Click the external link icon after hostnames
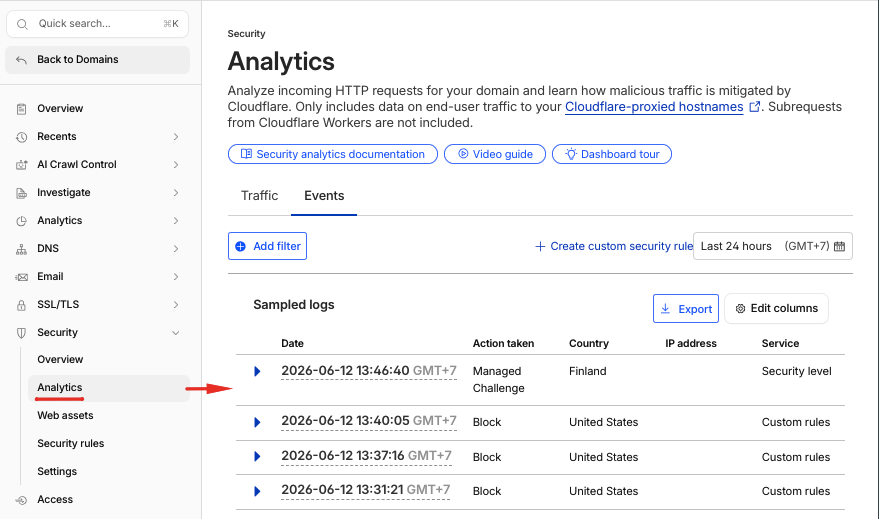879x519 pixels. pyautogui.click(x=755, y=106)
